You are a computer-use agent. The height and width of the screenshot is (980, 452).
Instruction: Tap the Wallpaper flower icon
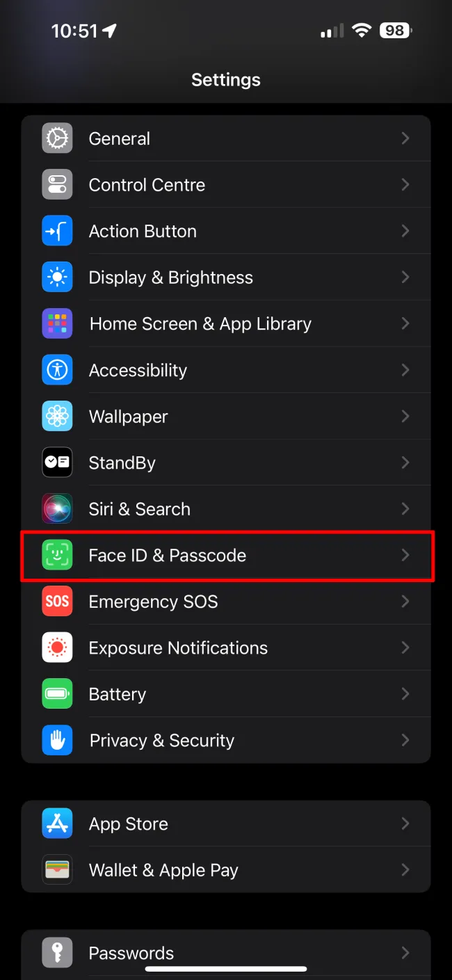[57, 417]
